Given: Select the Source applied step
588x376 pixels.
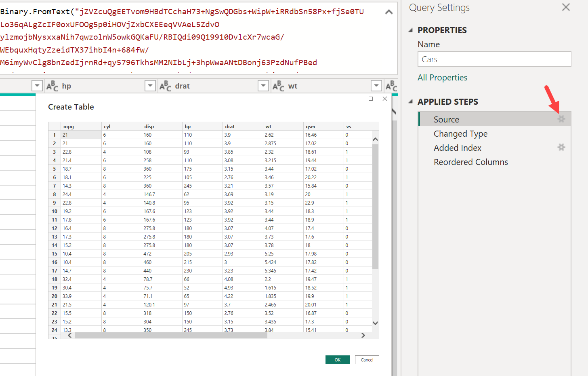Looking at the screenshot, I should pyautogui.click(x=446, y=119).
